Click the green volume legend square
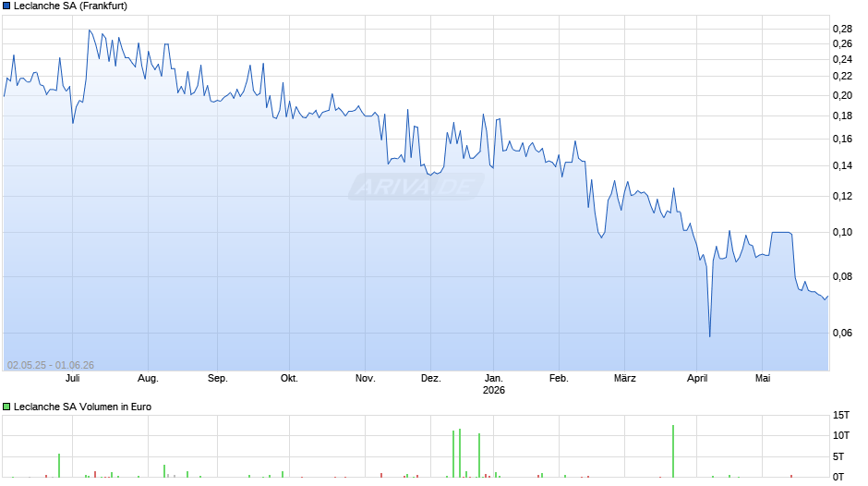 [x=6, y=407]
